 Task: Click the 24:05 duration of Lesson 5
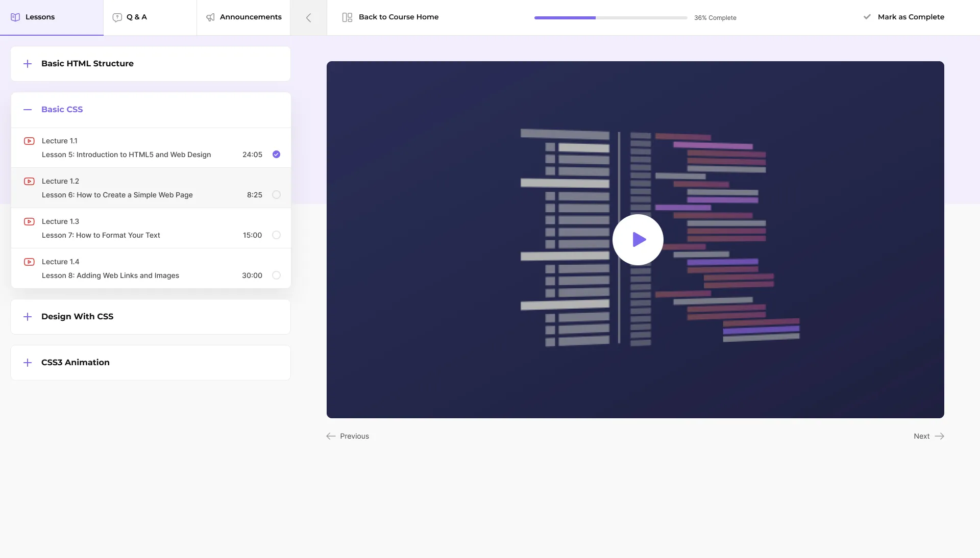[252, 155]
